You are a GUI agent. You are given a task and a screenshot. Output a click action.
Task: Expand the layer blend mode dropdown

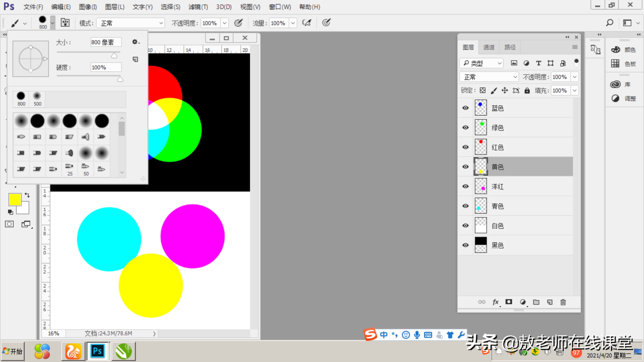[x=489, y=77]
